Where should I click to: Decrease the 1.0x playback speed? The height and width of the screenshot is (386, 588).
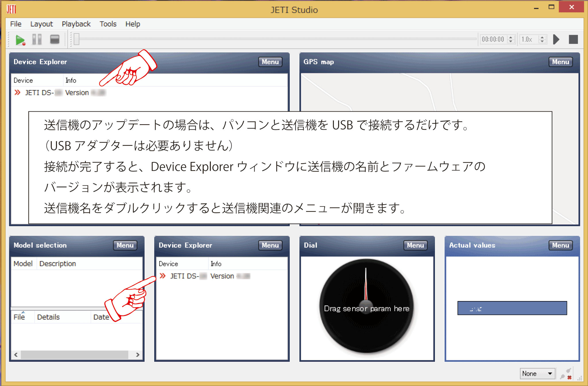(542, 42)
